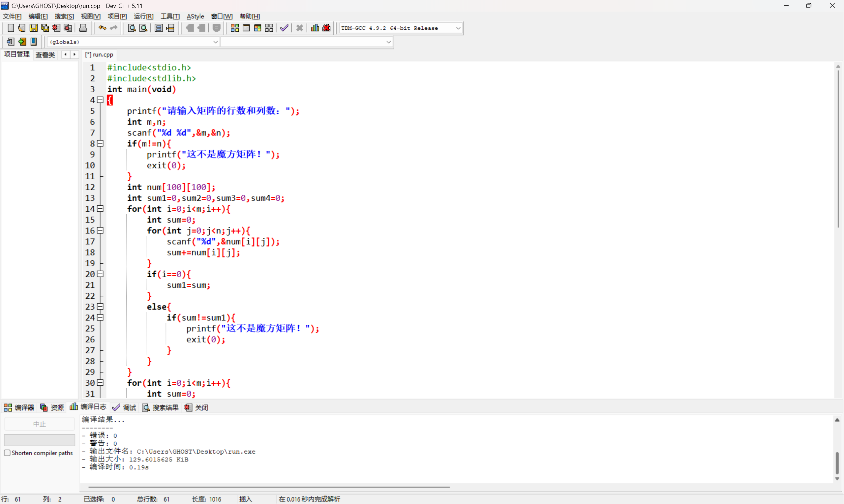Collapse the for-loop fold at line 14
Screen dimensions: 844x504
(100, 209)
